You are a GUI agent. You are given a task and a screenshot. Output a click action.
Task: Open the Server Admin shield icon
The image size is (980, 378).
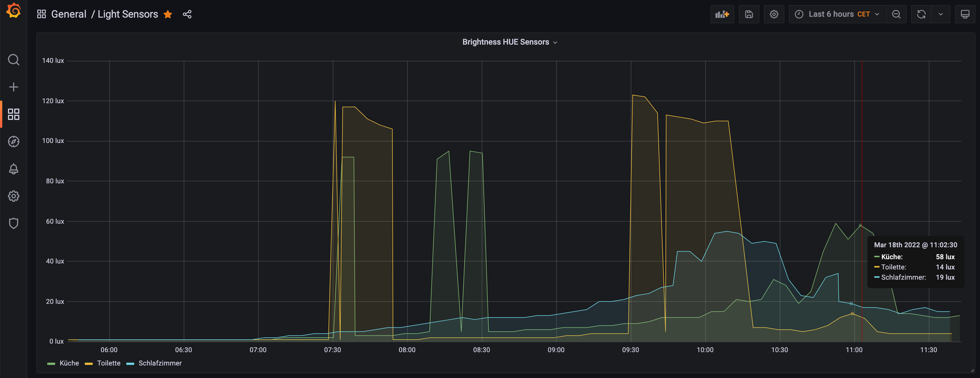tap(14, 223)
